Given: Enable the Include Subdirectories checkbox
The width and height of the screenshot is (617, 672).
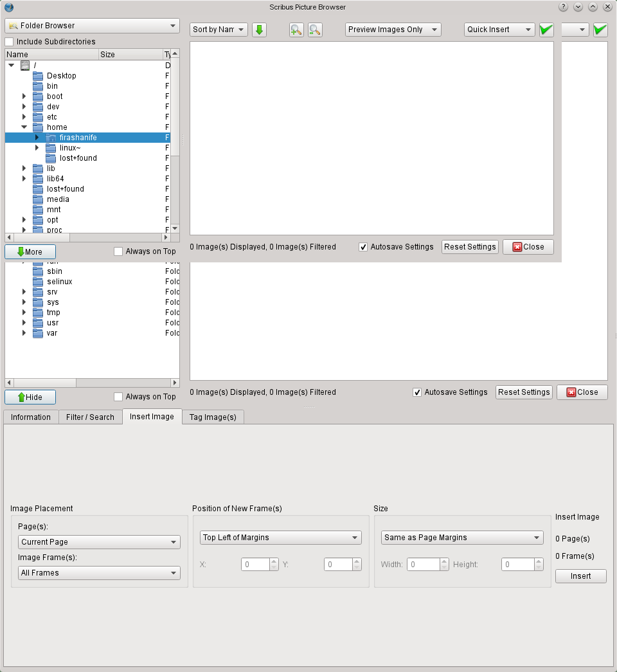Looking at the screenshot, I should pos(10,42).
